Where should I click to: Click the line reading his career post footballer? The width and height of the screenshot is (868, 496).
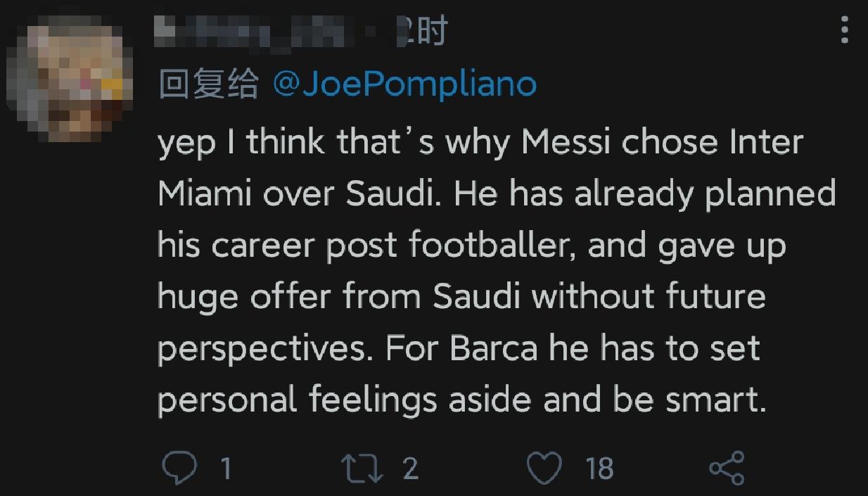(x=471, y=246)
